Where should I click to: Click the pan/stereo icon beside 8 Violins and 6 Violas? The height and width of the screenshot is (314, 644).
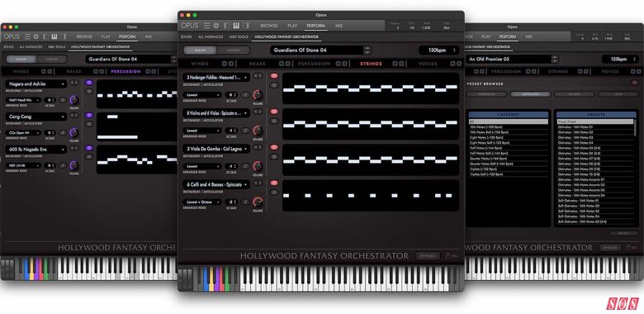coord(258,112)
